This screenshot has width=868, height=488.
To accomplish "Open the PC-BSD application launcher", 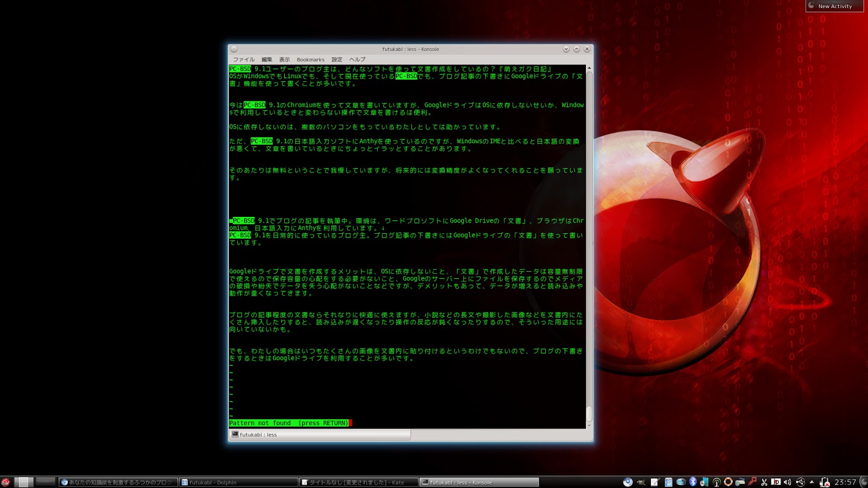I will click(x=5, y=482).
